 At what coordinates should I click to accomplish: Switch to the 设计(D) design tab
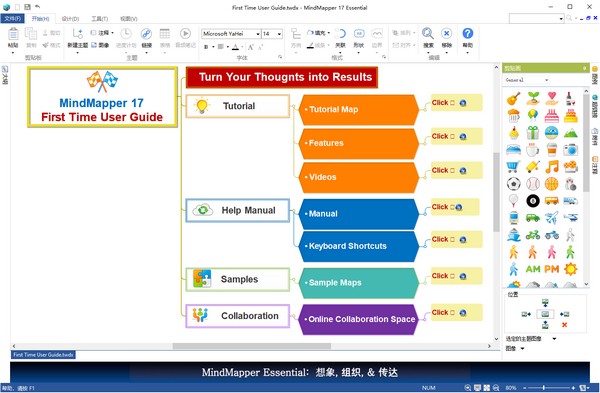point(70,18)
